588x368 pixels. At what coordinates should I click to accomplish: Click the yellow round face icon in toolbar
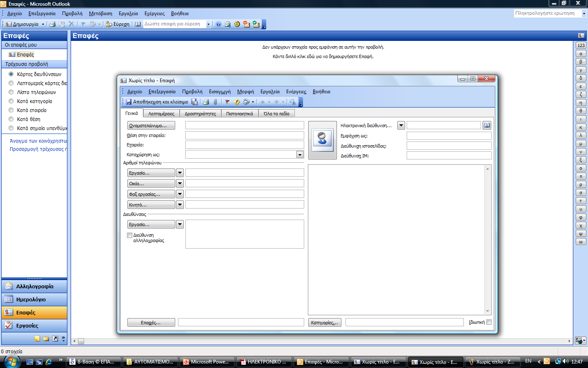[237, 24]
